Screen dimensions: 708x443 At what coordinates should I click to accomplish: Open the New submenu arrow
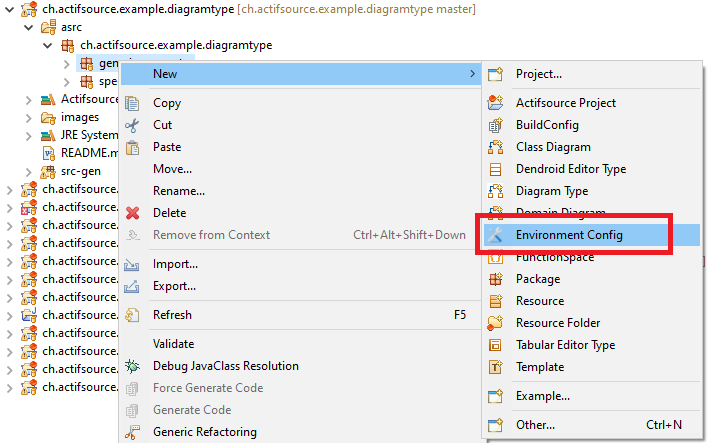[x=472, y=74]
